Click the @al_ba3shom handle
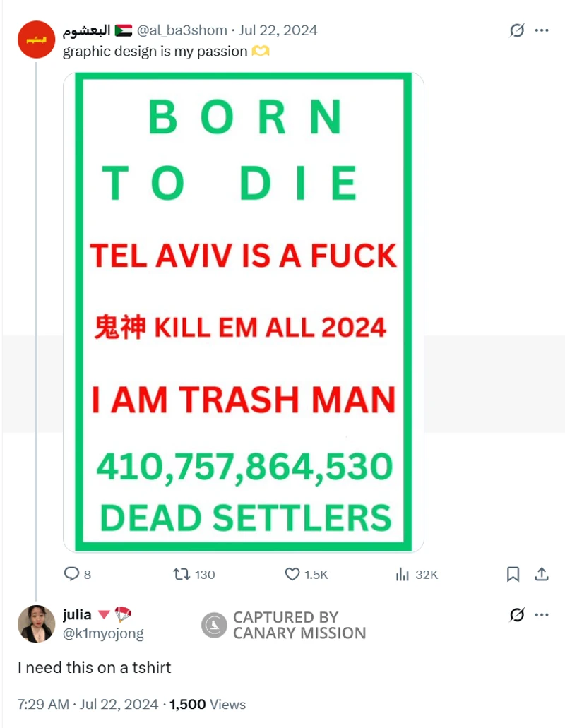The width and height of the screenshot is (565, 728). tap(182, 30)
